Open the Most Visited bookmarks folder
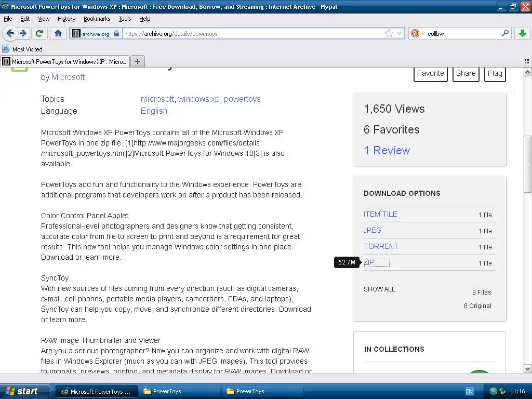 [22, 49]
